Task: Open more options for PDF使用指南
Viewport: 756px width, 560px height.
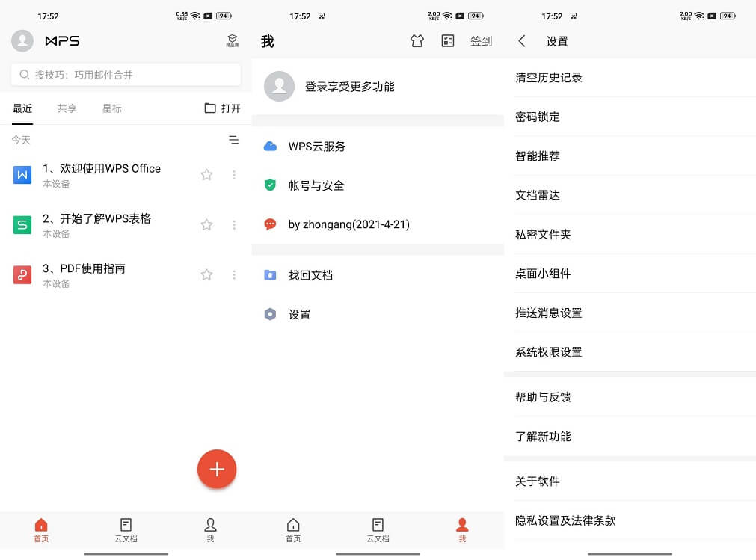Action: pyautogui.click(x=234, y=274)
